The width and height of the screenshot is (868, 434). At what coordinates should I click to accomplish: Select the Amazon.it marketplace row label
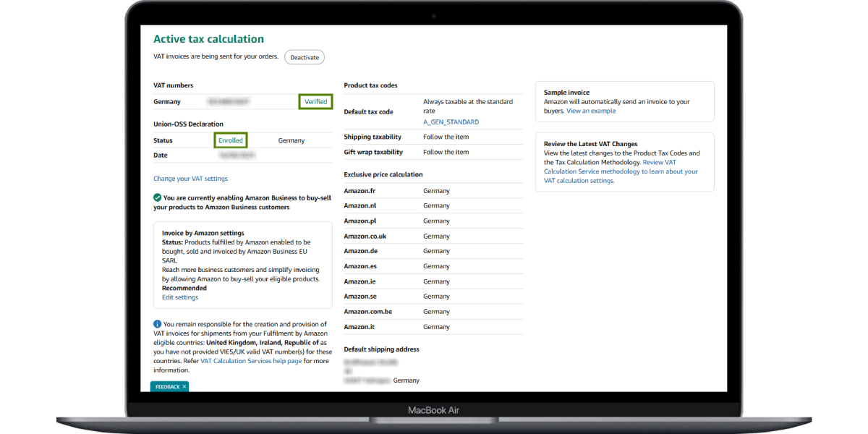(x=359, y=327)
